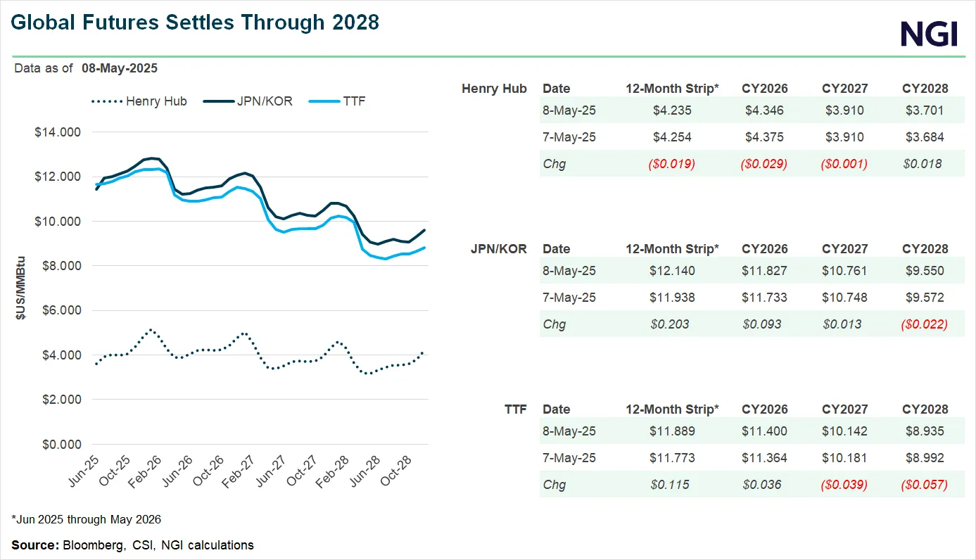Toggle the TTF legend entry

[353, 101]
